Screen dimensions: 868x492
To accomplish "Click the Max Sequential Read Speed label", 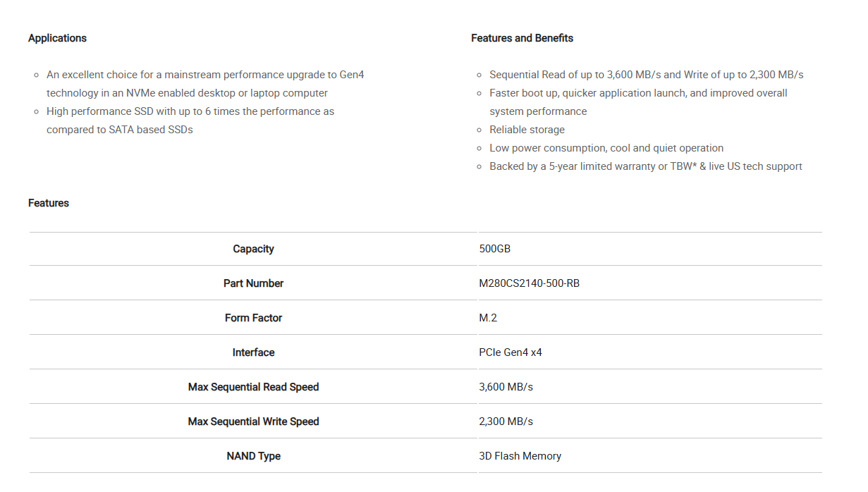I will click(253, 387).
